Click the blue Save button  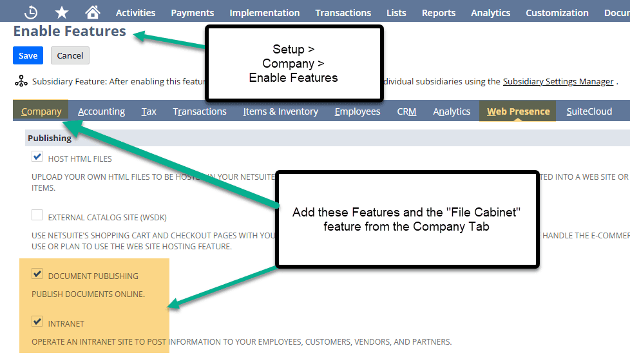pos(28,55)
